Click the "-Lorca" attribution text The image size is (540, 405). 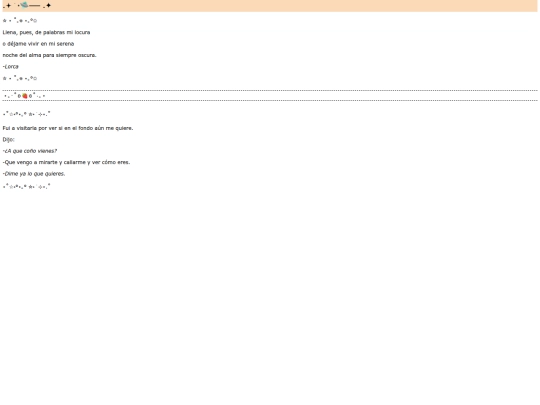11,66
